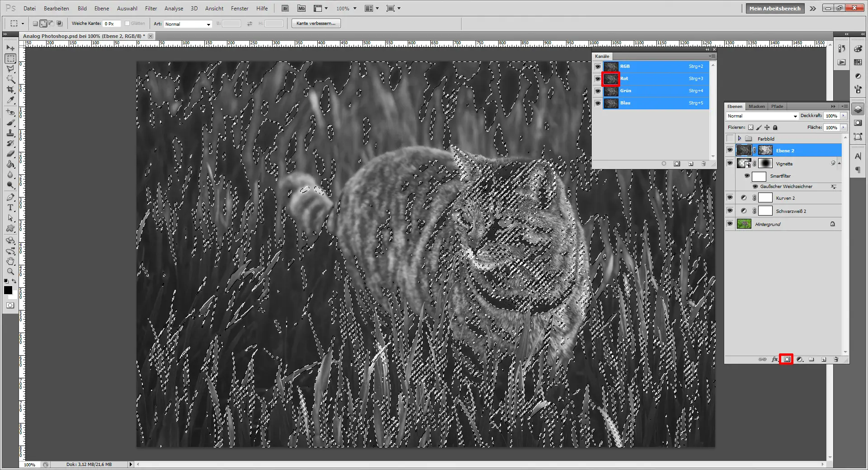Select the Move tool
Screen dimensions: 868x470
pyautogui.click(x=10, y=47)
